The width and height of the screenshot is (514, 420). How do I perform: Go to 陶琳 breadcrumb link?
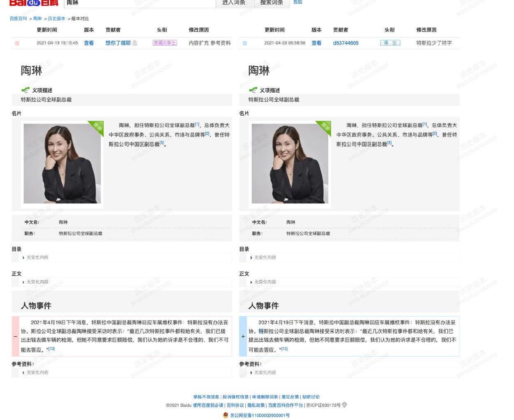37,19
